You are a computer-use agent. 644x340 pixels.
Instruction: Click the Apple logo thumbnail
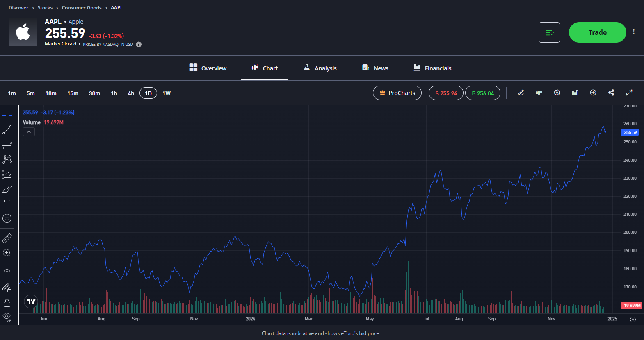pos(23,32)
